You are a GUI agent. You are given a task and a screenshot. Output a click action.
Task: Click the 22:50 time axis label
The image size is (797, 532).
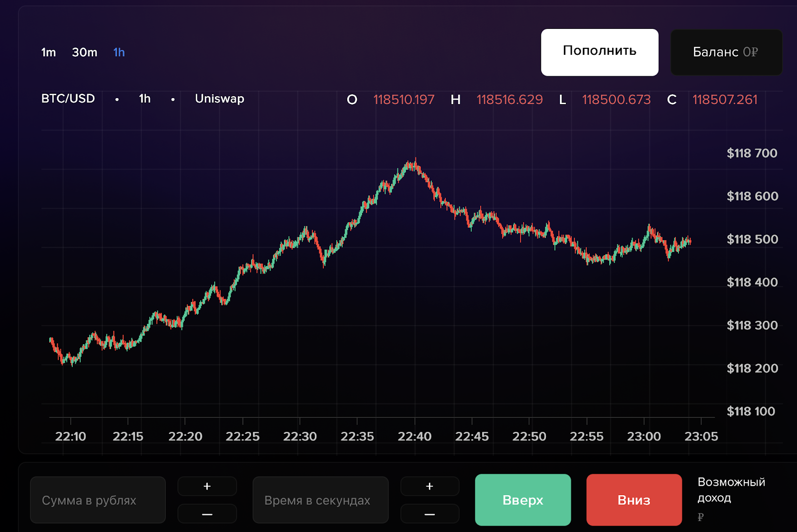coord(530,437)
